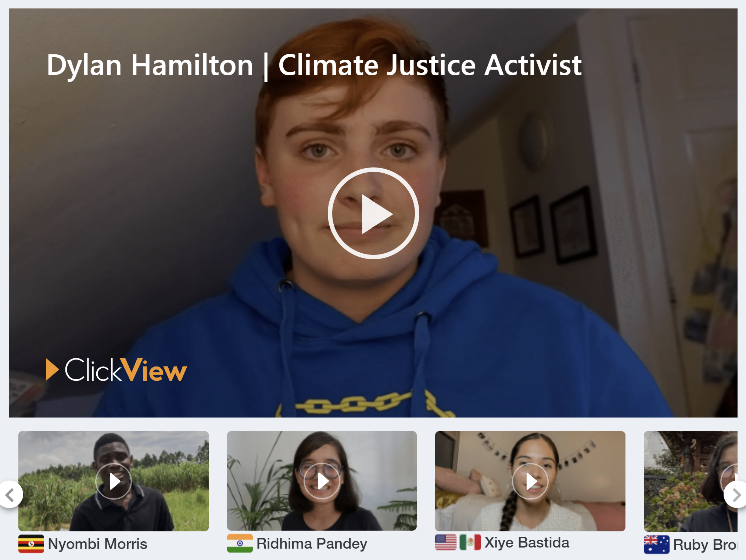
Task: Show next carousel videos with right arrow
Action: 736,495
